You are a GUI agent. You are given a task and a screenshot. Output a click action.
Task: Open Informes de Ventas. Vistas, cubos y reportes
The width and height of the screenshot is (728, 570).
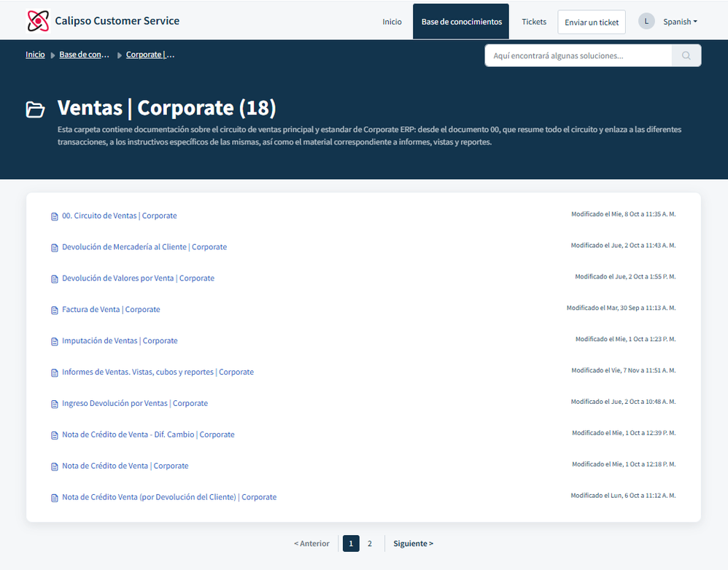[158, 372]
